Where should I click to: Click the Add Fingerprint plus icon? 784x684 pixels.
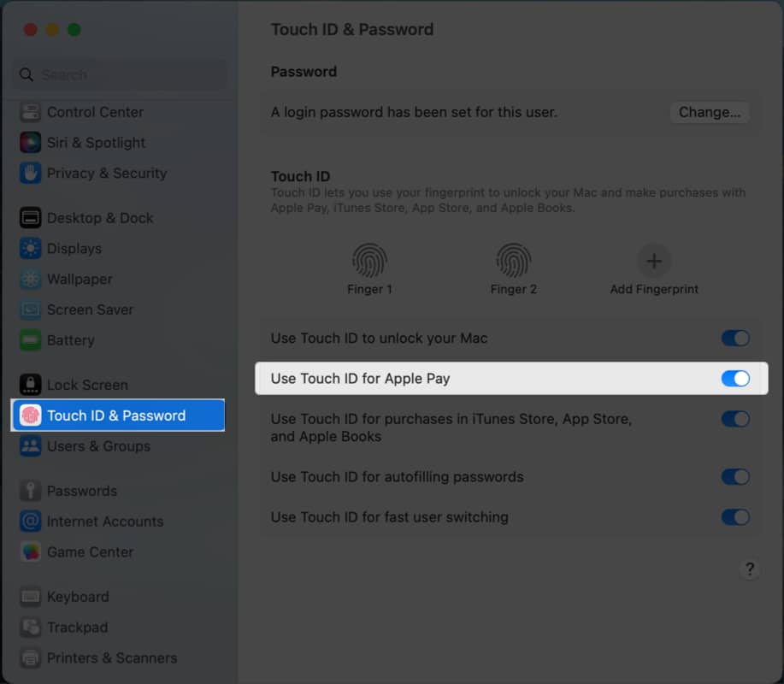pos(654,261)
